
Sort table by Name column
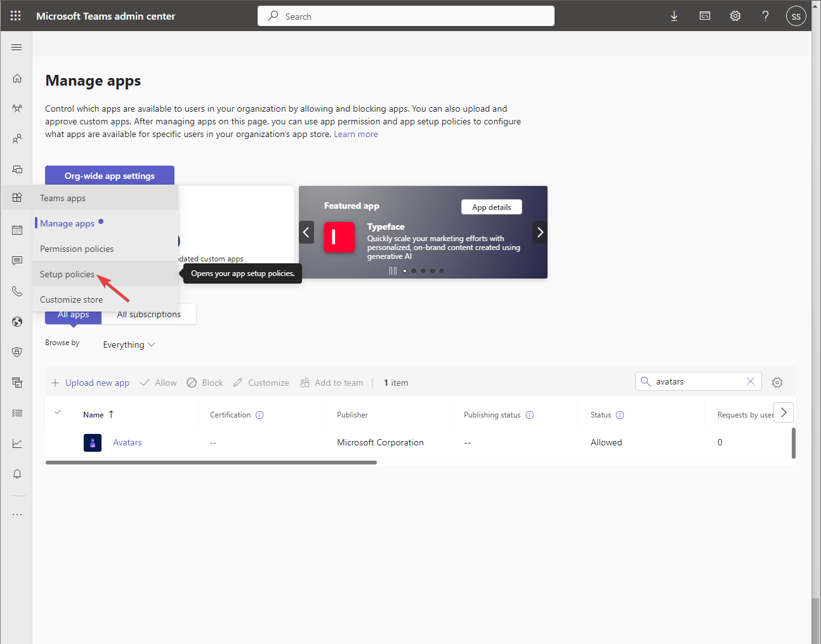pyautogui.click(x=98, y=414)
